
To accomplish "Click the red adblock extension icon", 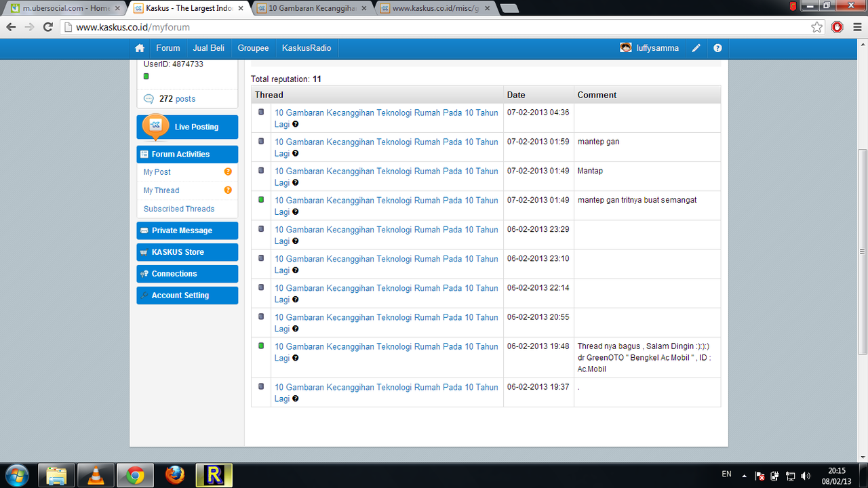I will pyautogui.click(x=837, y=27).
